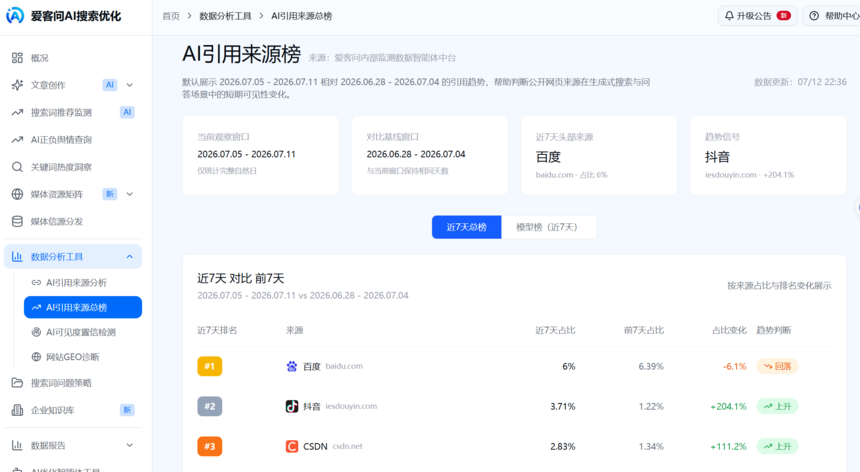Click the 媒体信源分发 database icon
Image resolution: width=860 pixels, height=472 pixels.
point(18,221)
